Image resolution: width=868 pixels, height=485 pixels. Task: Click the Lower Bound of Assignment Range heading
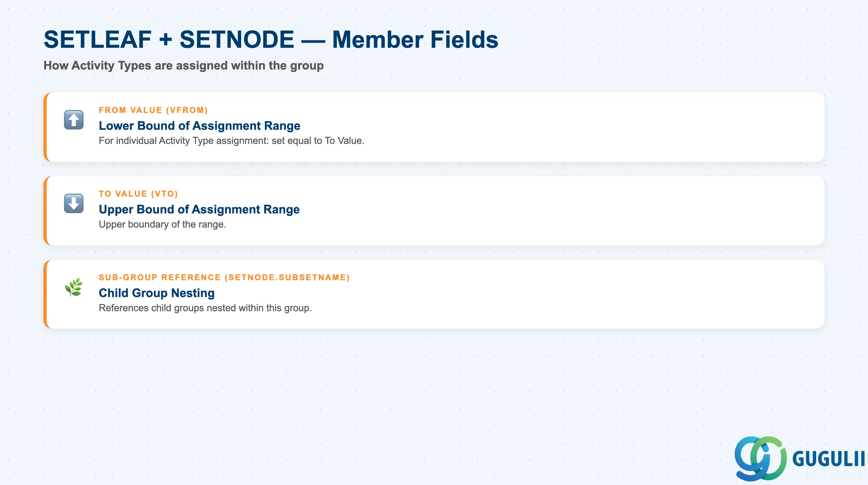[x=199, y=126]
